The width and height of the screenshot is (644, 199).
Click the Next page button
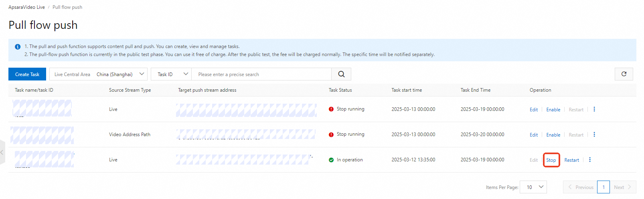pyautogui.click(x=623, y=187)
